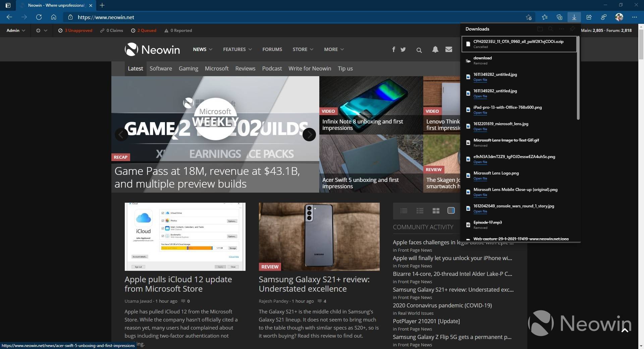Search downloads with the magnifier icon

click(x=550, y=29)
